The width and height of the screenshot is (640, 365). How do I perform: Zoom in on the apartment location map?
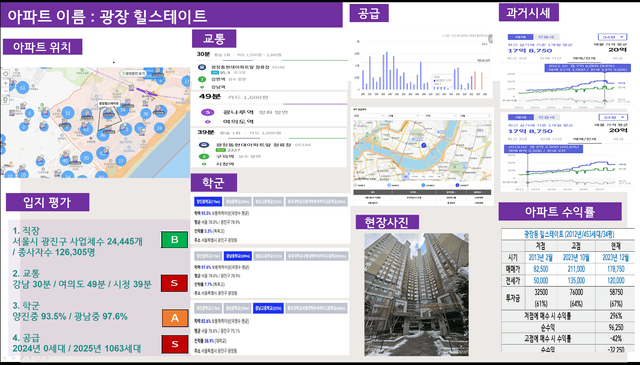click(5, 83)
